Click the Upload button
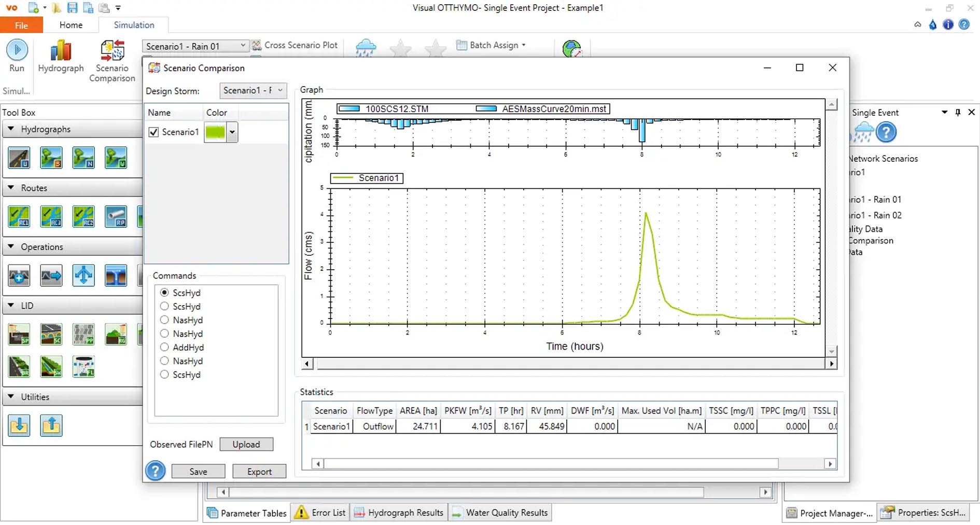Image resolution: width=980 pixels, height=525 pixels. [x=246, y=444]
